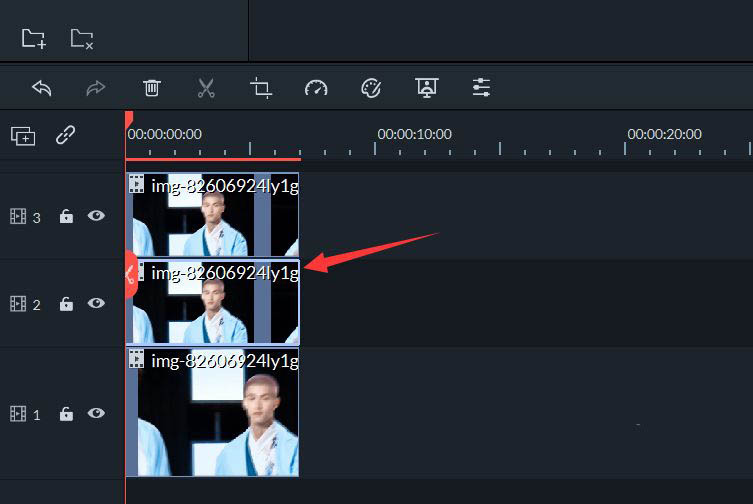Lock video track 2
Viewport: 753px width, 504px height.
tap(66, 304)
